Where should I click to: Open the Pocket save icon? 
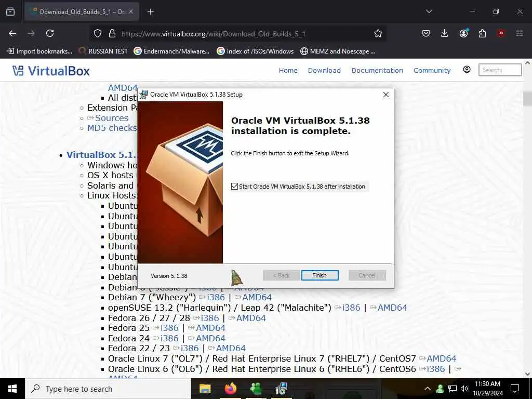click(426, 33)
